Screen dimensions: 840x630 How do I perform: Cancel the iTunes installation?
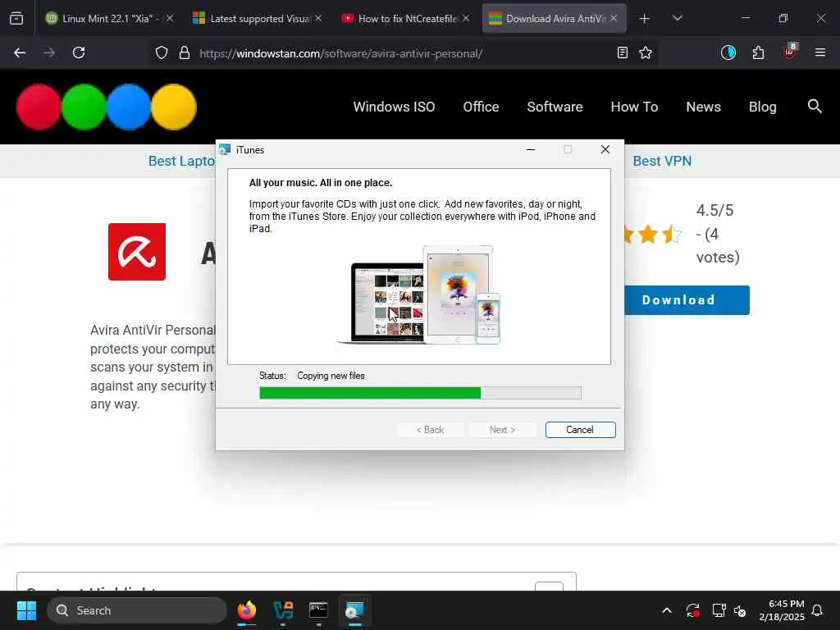(x=580, y=430)
